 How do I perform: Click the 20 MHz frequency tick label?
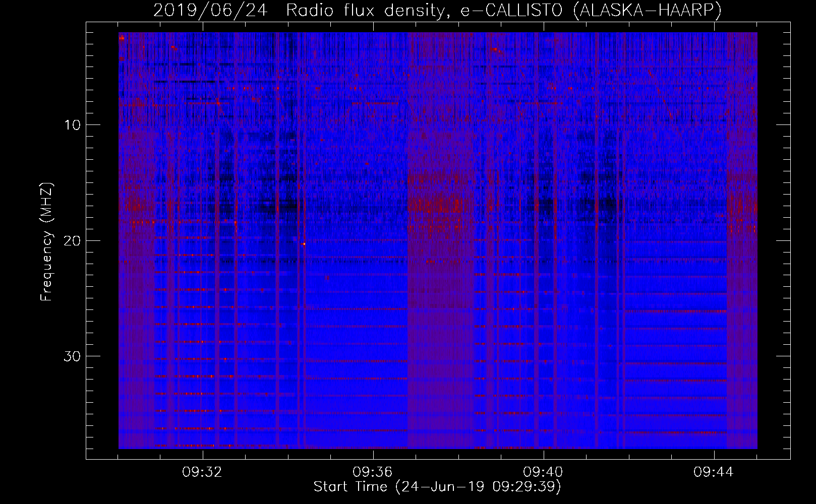(73, 241)
